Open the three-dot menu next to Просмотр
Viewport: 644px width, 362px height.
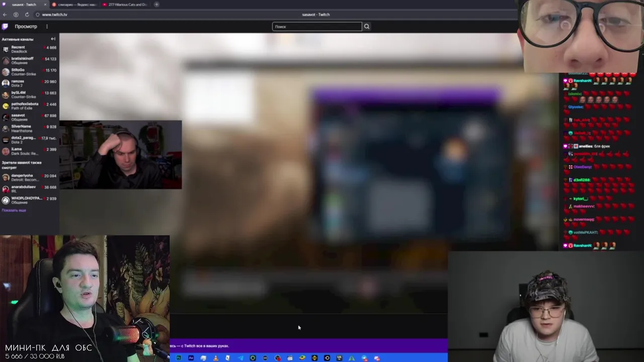47,27
